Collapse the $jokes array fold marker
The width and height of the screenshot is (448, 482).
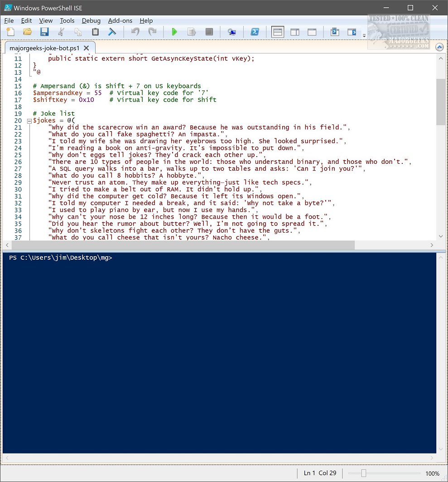point(29,121)
